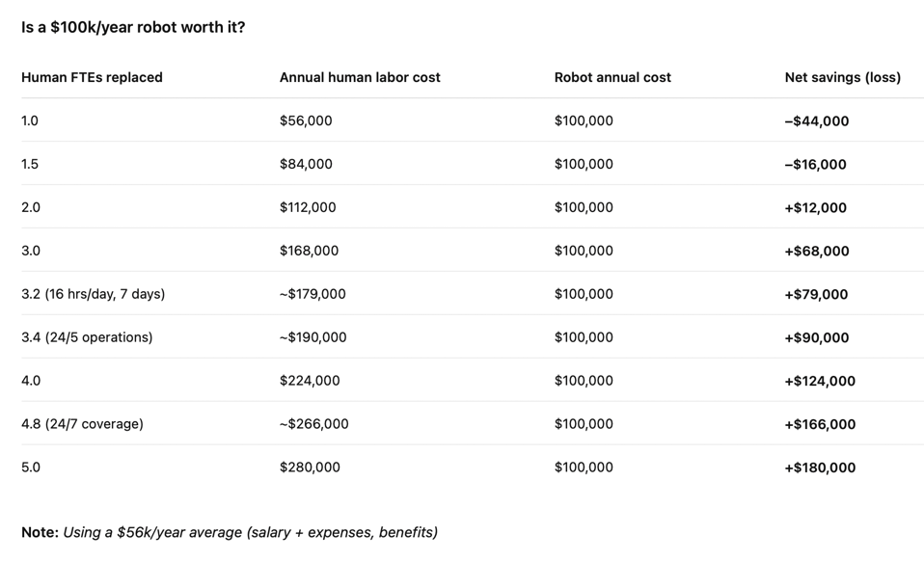Click the "Human FTEs replaced" column header

click(92, 77)
